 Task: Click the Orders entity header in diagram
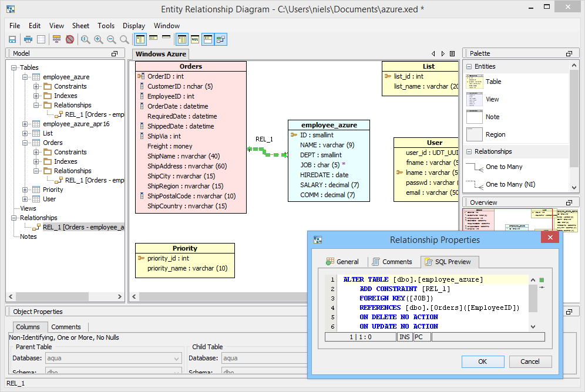tap(191, 66)
